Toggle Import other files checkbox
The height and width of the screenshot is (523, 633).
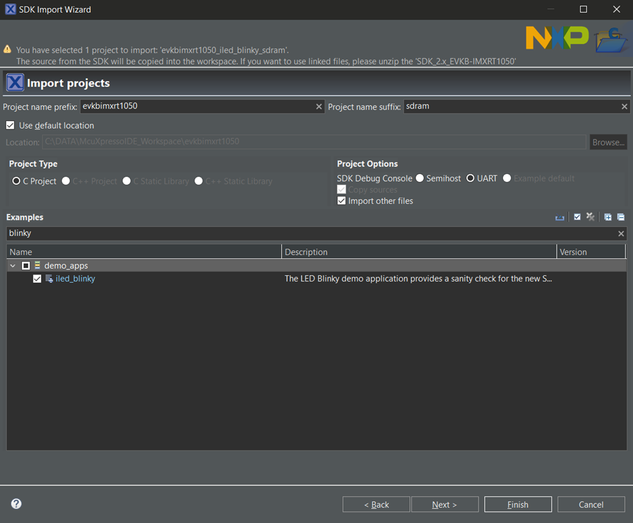pyautogui.click(x=342, y=201)
